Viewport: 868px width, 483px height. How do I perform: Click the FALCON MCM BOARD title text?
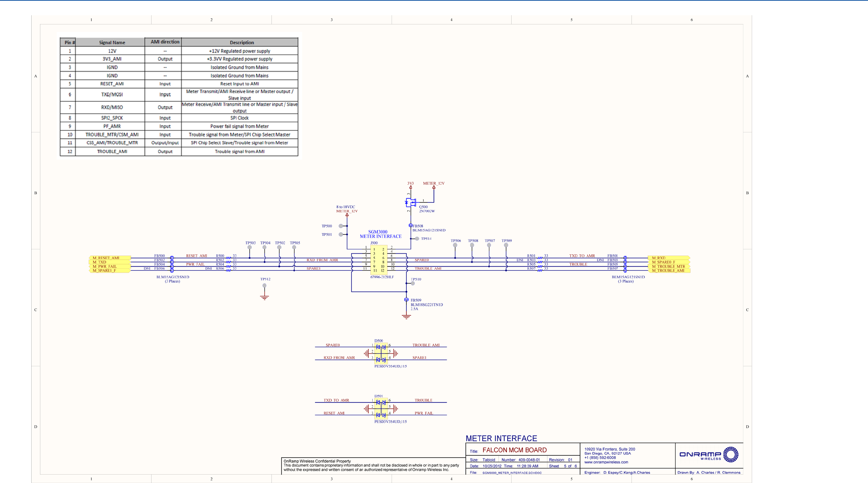pyautogui.click(x=514, y=450)
